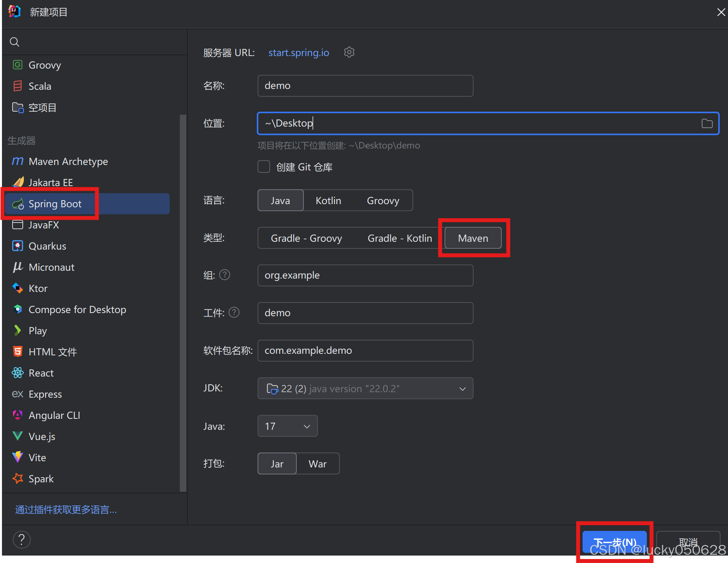Click the 名称 name input field

tap(365, 85)
